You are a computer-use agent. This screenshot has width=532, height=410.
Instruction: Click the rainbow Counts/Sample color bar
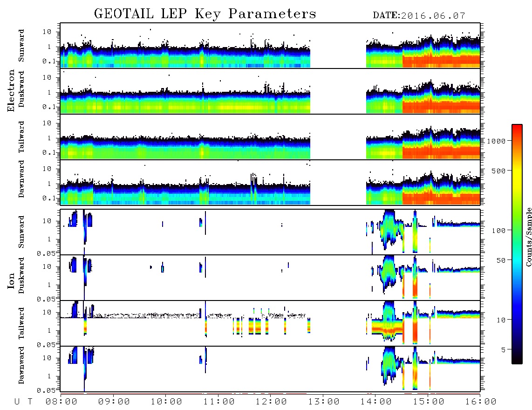point(517,244)
